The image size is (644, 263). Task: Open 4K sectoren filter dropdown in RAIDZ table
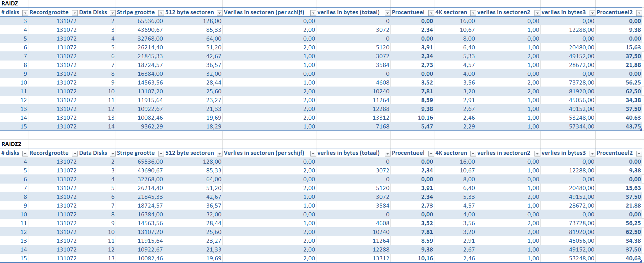coord(473,13)
